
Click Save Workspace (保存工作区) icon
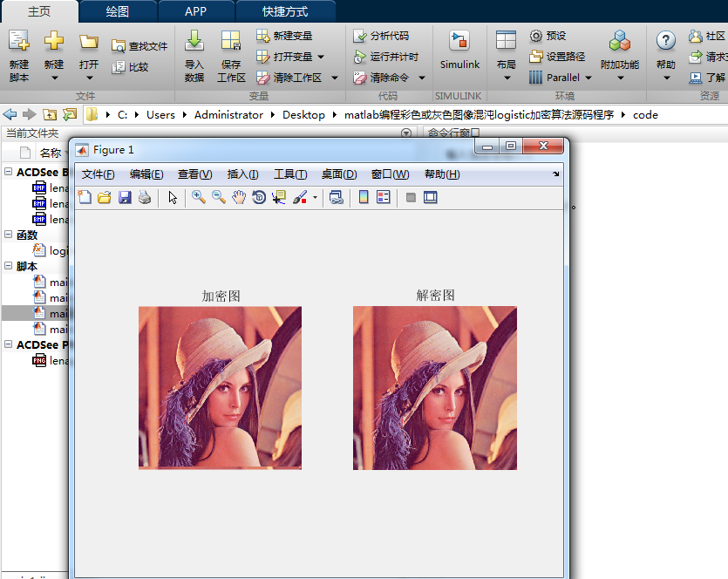coord(231,41)
